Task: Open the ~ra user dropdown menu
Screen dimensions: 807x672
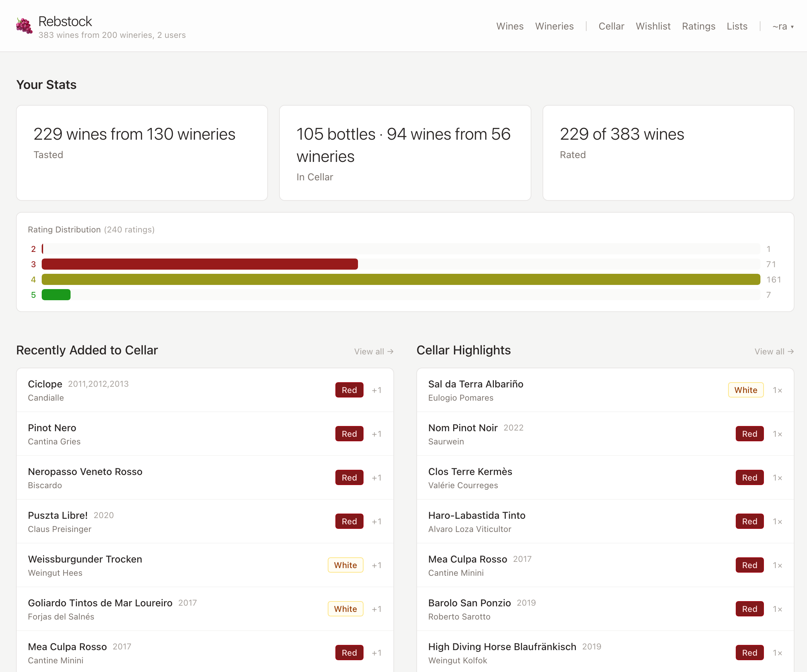Action: click(x=783, y=26)
